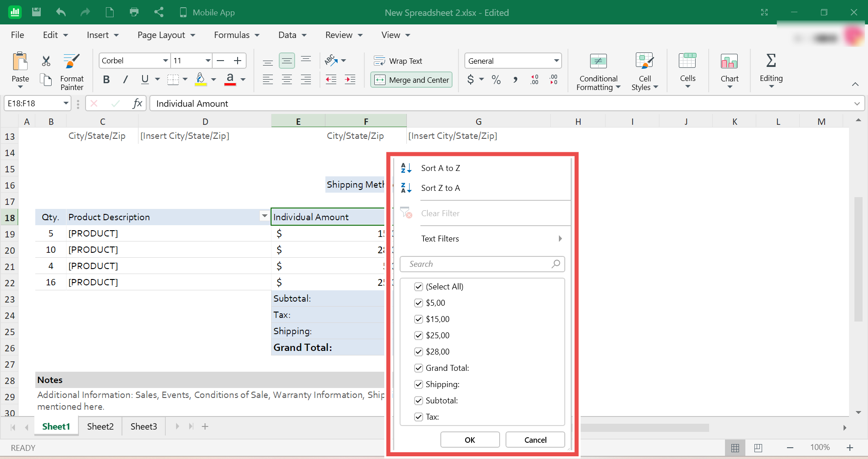Click the filter Search field
868x459 pixels.
482,264
